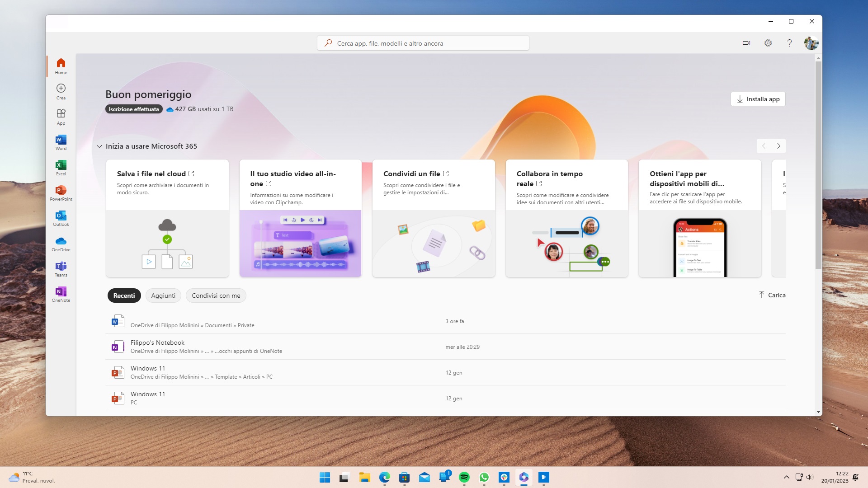
Task: Open the Word application
Action: pyautogui.click(x=61, y=142)
